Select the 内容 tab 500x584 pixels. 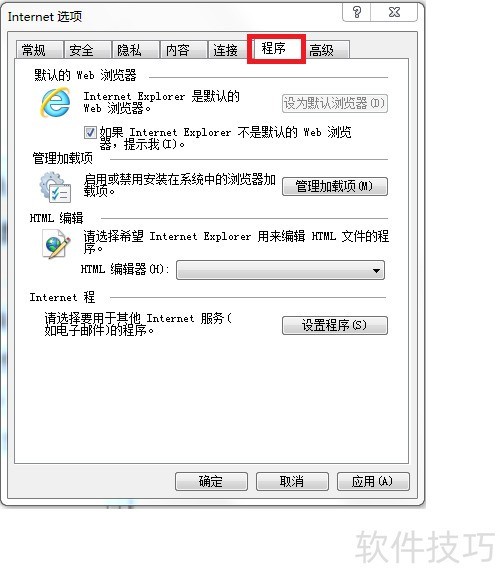pos(183,50)
